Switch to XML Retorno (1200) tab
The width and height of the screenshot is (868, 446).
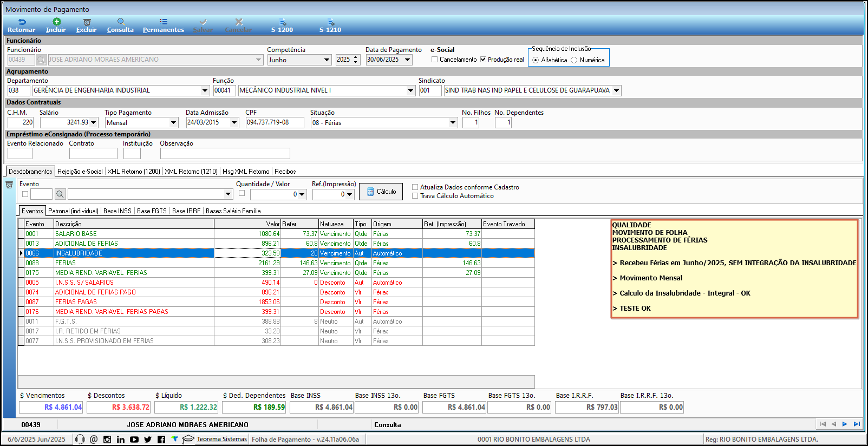pyautogui.click(x=134, y=172)
